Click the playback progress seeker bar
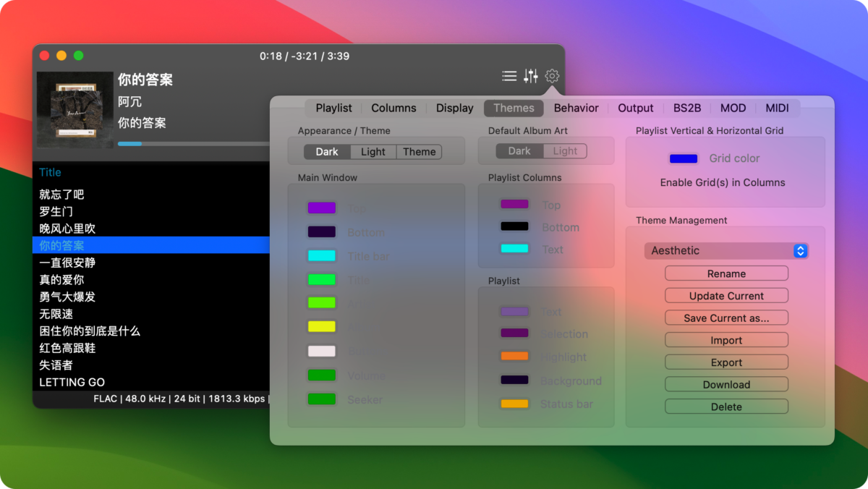 192,144
